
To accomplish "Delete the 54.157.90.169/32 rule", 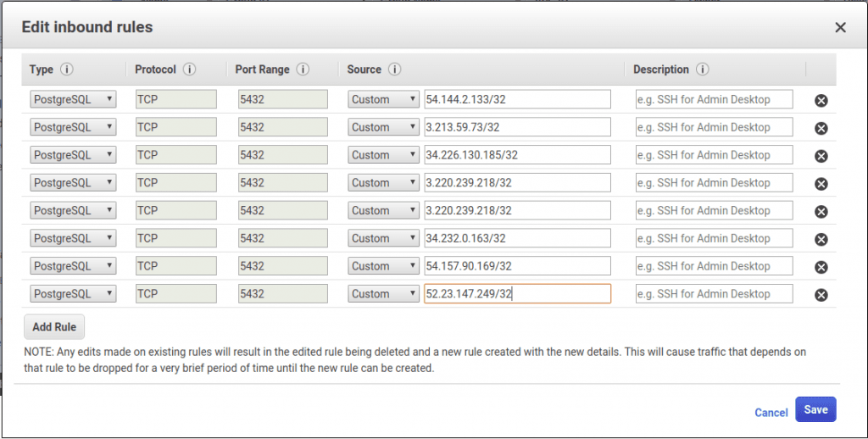I will point(821,267).
